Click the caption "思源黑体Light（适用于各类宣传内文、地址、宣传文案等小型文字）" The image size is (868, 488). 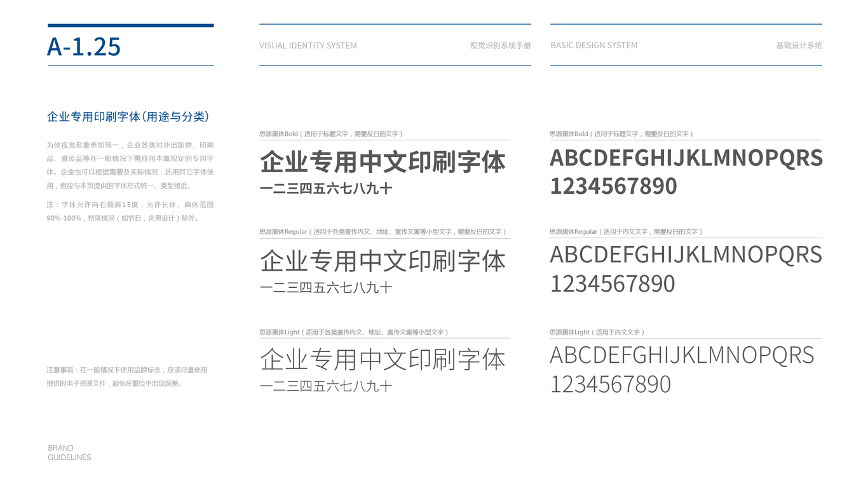354,332
